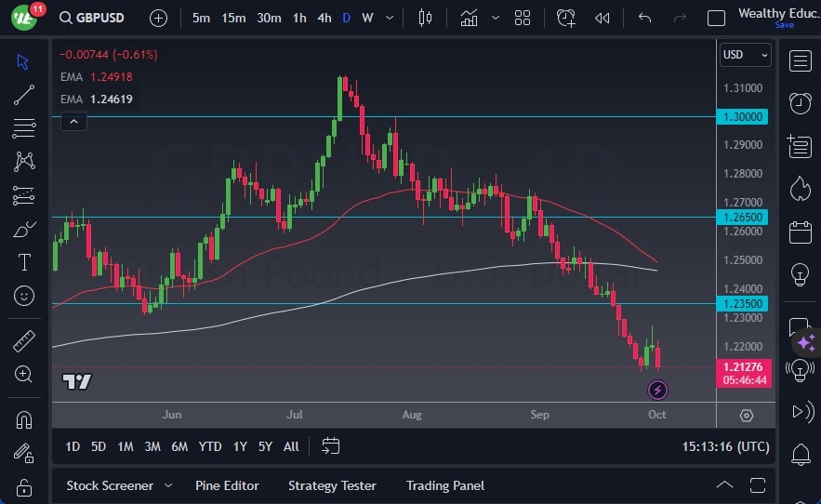This screenshot has width=821, height=504.
Task: Toggle the fullscreen square checkbox in top bar
Action: pos(716,18)
